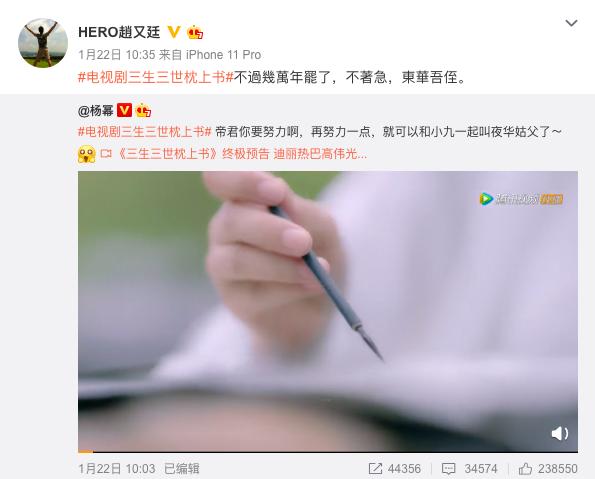The height and width of the screenshot is (479, 595).
Task: Click the repost icon with 44356
Action: (395, 469)
